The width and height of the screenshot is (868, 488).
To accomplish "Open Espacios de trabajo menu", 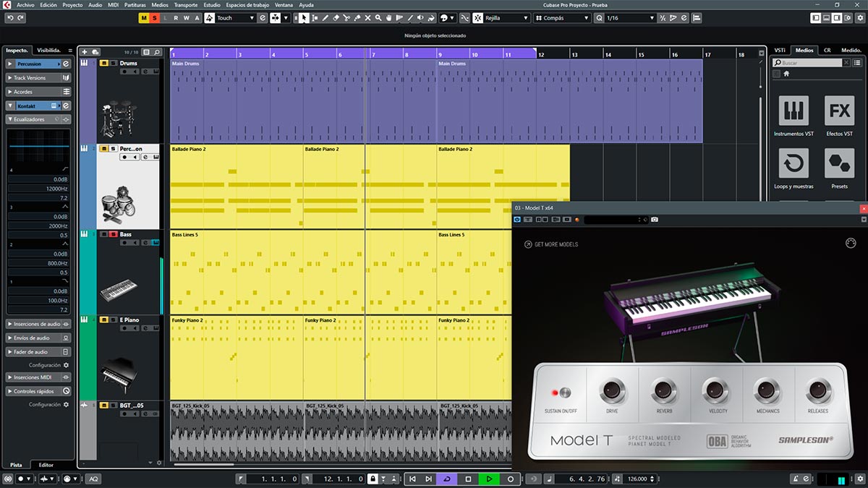I will pos(247,4).
